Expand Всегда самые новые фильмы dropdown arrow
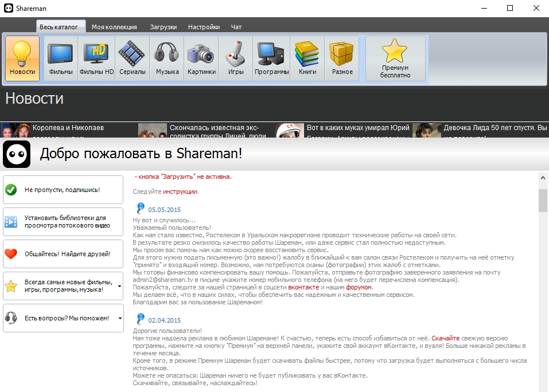This screenshot has height=392, width=549. pyautogui.click(x=119, y=286)
